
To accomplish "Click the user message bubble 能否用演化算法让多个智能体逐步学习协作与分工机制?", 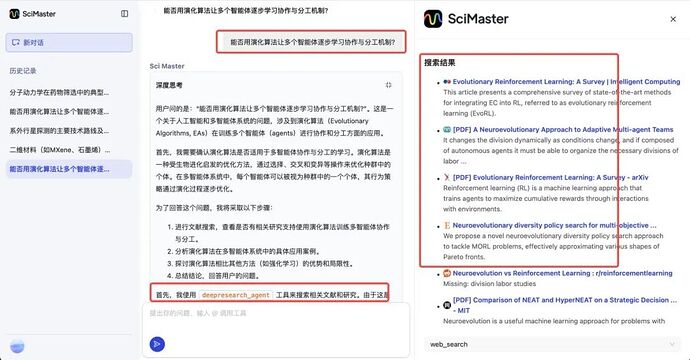I will 312,42.
